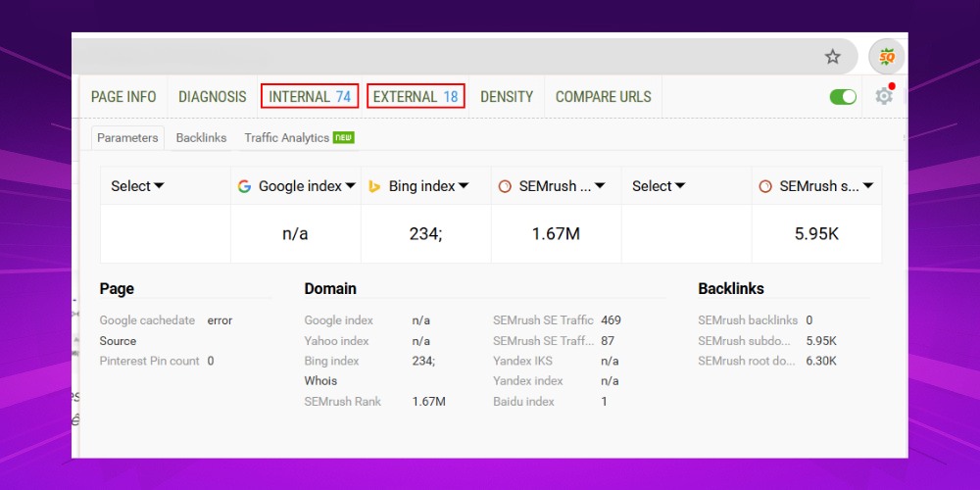Image resolution: width=980 pixels, height=490 pixels.
Task: Click the 5.95K table cell value
Action: coord(816,234)
